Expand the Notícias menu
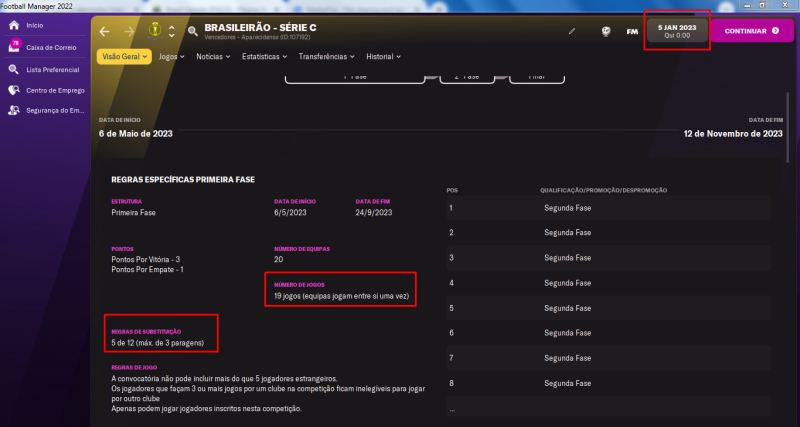This screenshot has width=800, height=427. 213,57
